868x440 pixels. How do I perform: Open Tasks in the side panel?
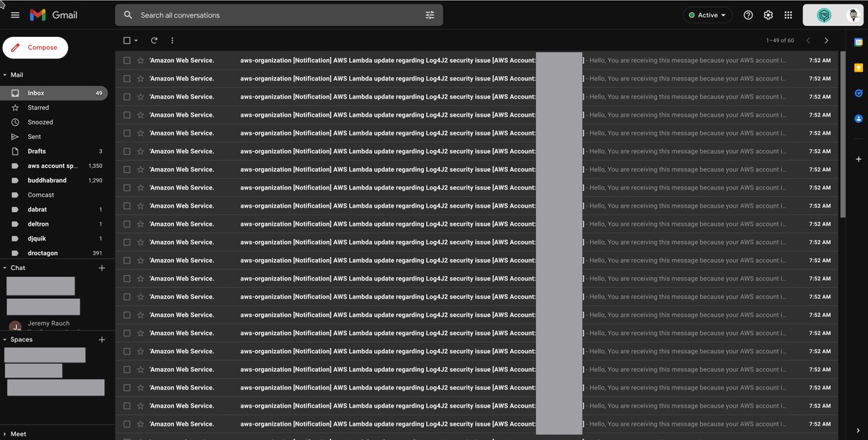click(x=858, y=93)
